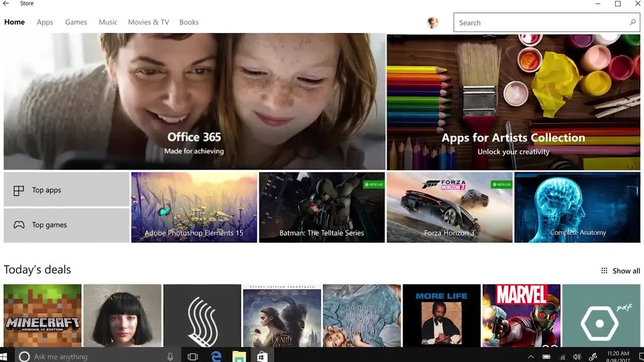Screen dimensions: 644x362
Task: Open the Windows Start menu
Action: click(4, 356)
